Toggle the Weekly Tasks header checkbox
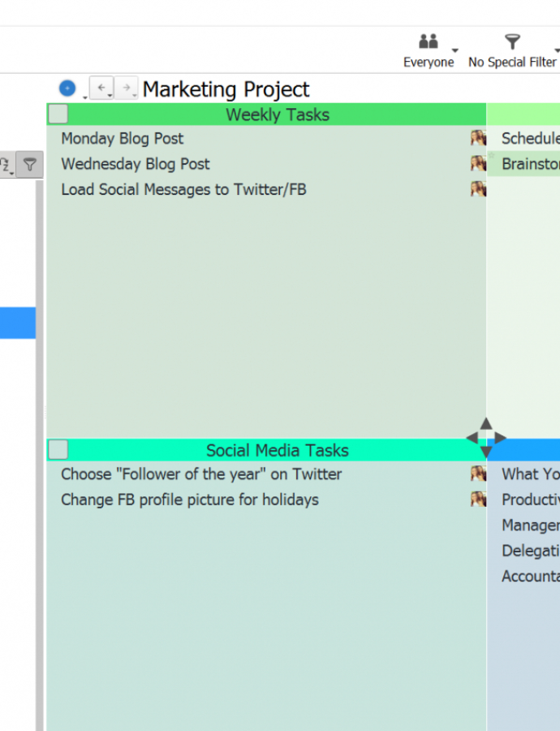 pyautogui.click(x=57, y=114)
